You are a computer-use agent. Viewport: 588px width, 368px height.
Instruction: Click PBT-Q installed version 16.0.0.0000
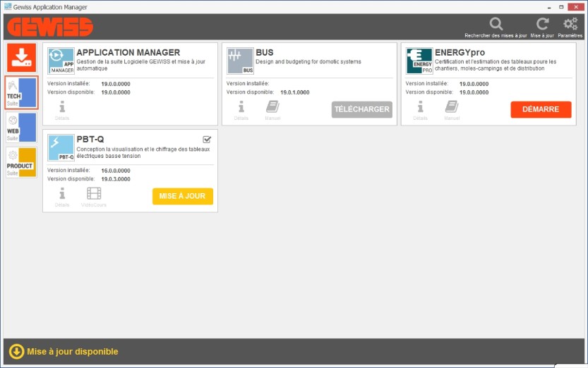click(116, 171)
